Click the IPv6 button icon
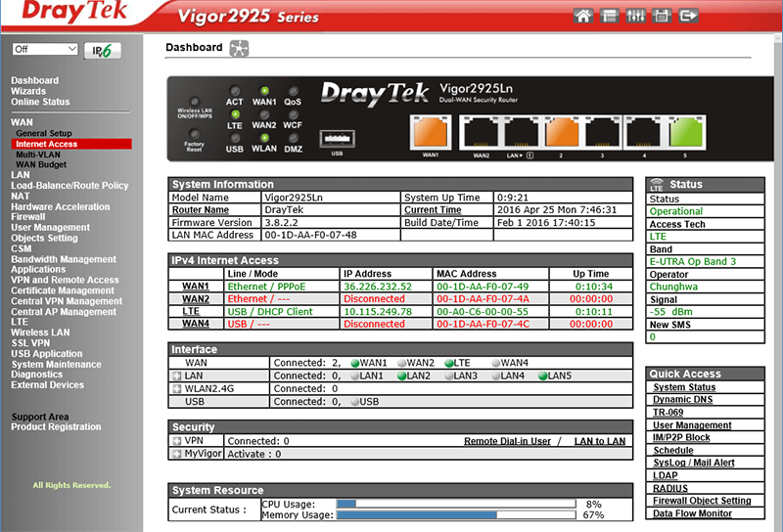The height and width of the screenshot is (532, 783). [103, 51]
